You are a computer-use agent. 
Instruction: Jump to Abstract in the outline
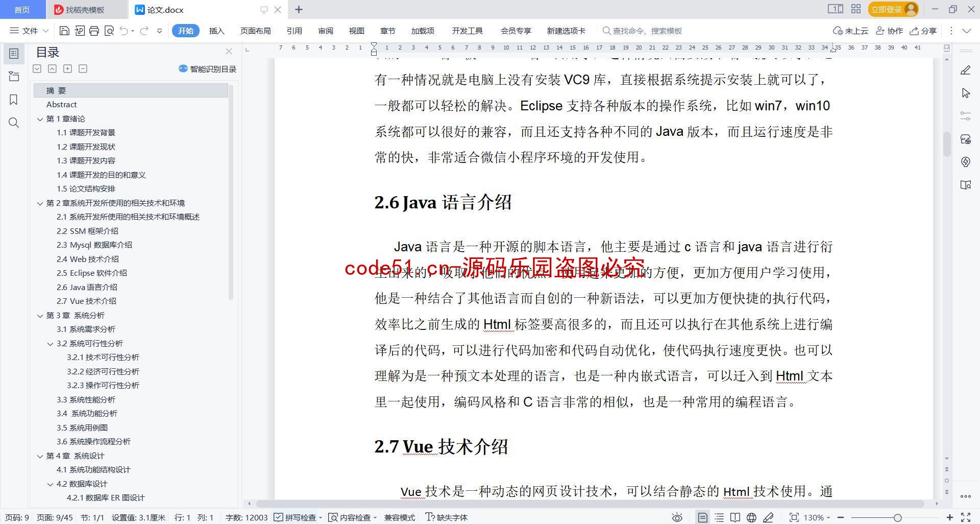[61, 104]
